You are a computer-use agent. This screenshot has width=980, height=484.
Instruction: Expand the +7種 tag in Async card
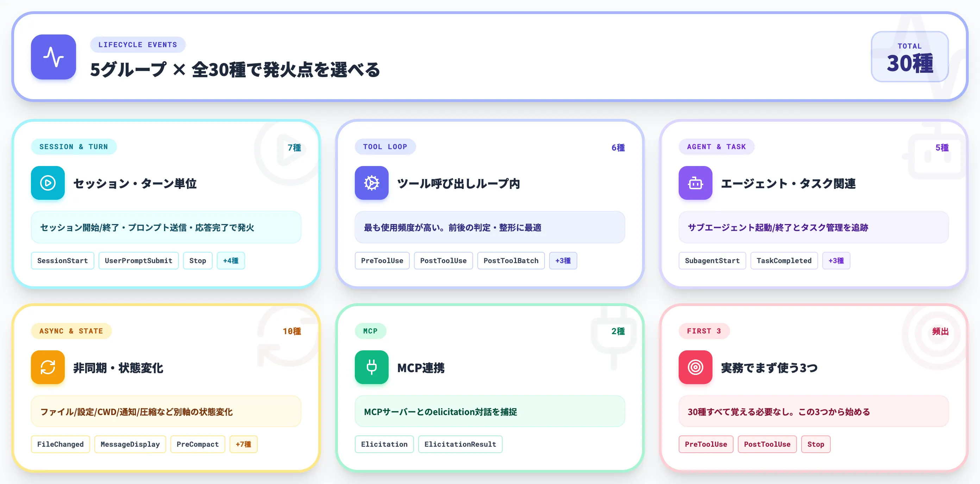pyautogui.click(x=244, y=445)
